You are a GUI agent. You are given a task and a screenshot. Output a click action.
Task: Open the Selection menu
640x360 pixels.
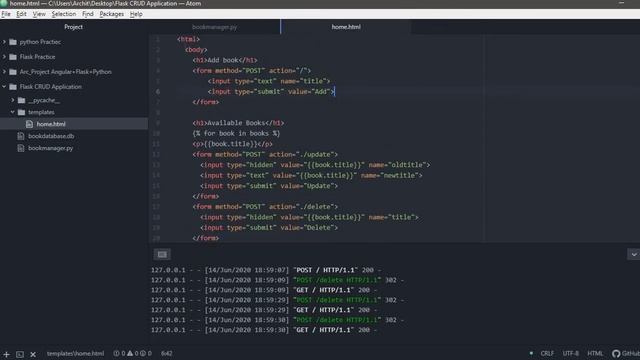click(64, 14)
